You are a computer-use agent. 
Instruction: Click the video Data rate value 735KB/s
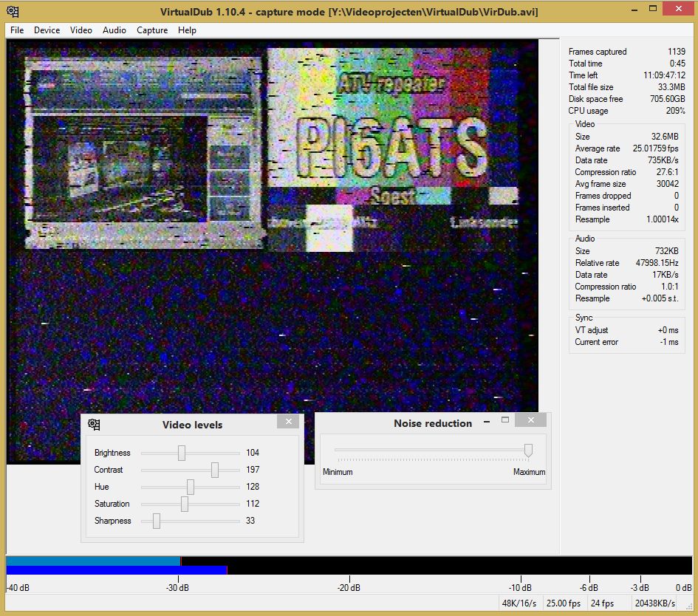point(663,160)
